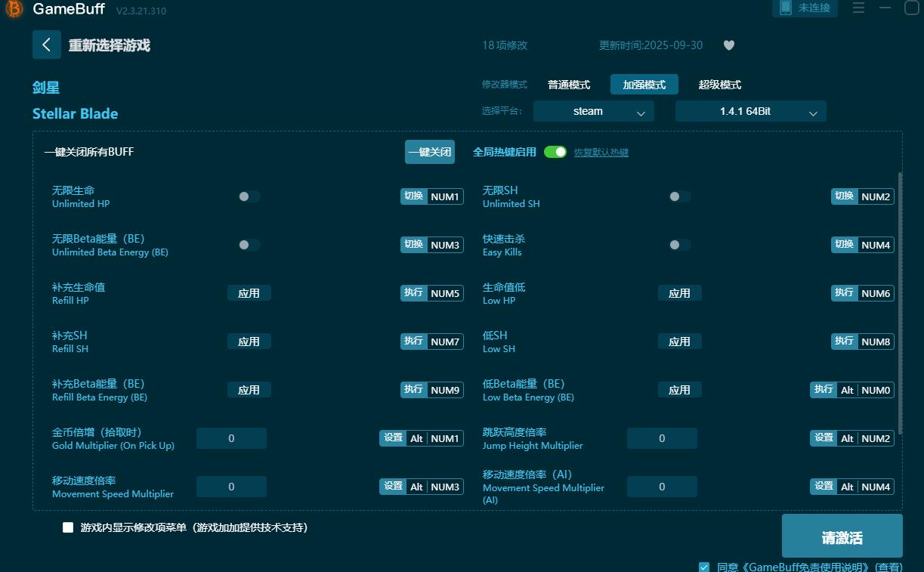
Task: Open the hamburger menu in the title bar
Action: point(859,8)
